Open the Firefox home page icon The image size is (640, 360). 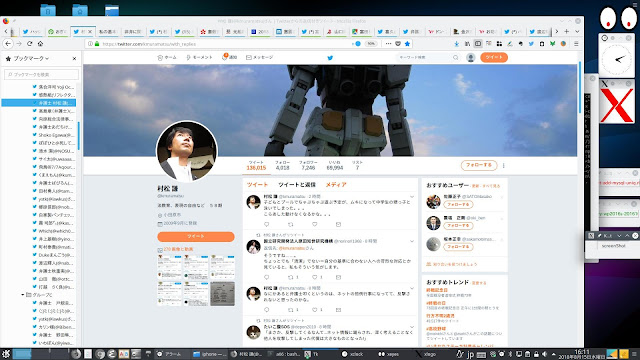[40, 43]
